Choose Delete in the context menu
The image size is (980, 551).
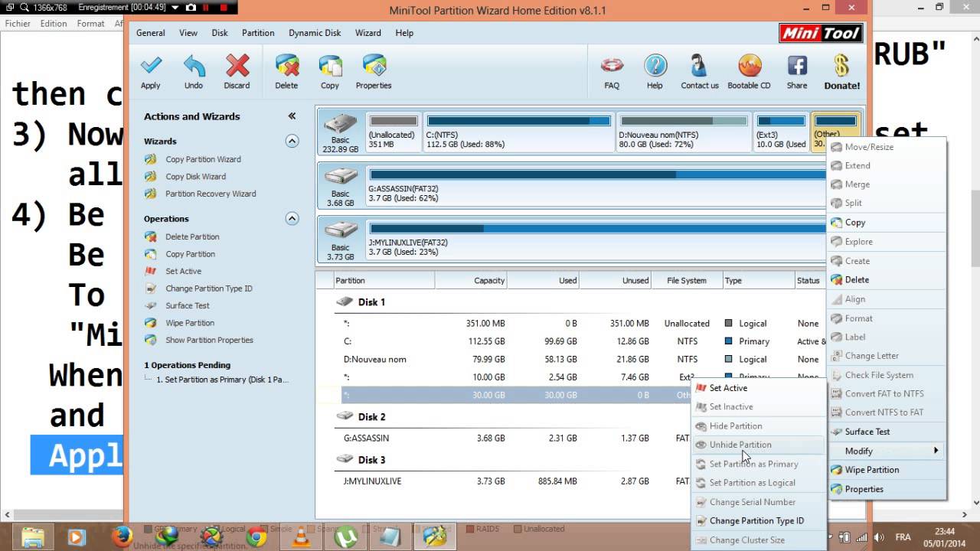(x=887, y=280)
